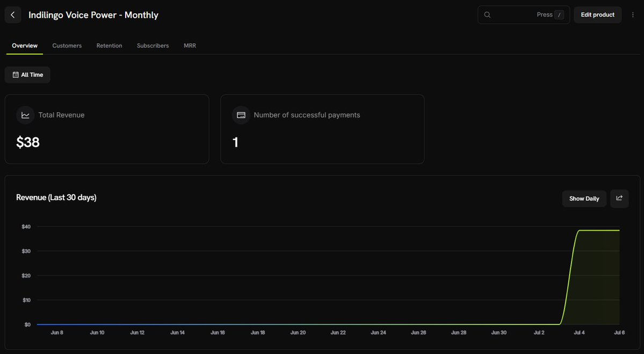The image size is (644, 354).
Task: Click the Jul 4 axis date
Action: pos(580,333)
